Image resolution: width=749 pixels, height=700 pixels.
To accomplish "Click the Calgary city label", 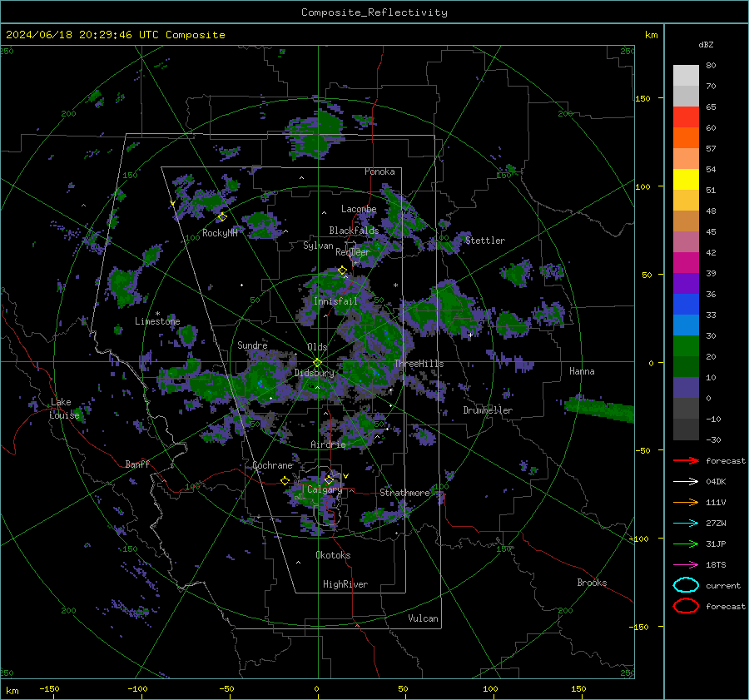I will [325, 489].
